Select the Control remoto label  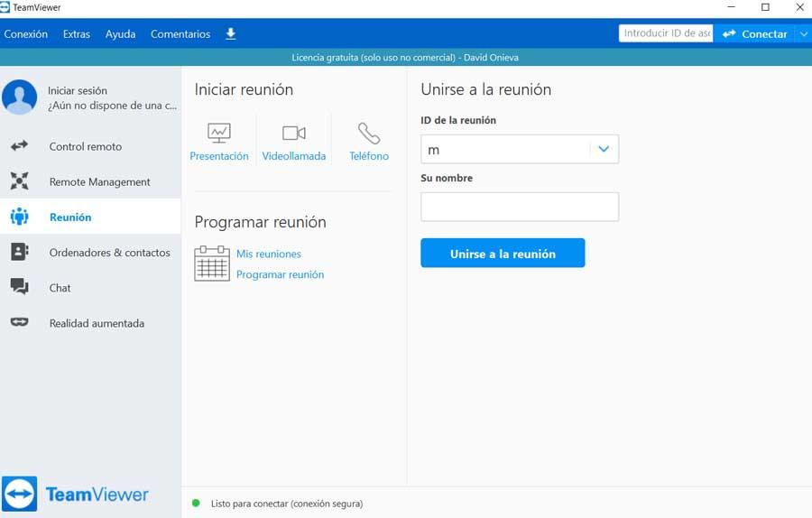point(86,146)
